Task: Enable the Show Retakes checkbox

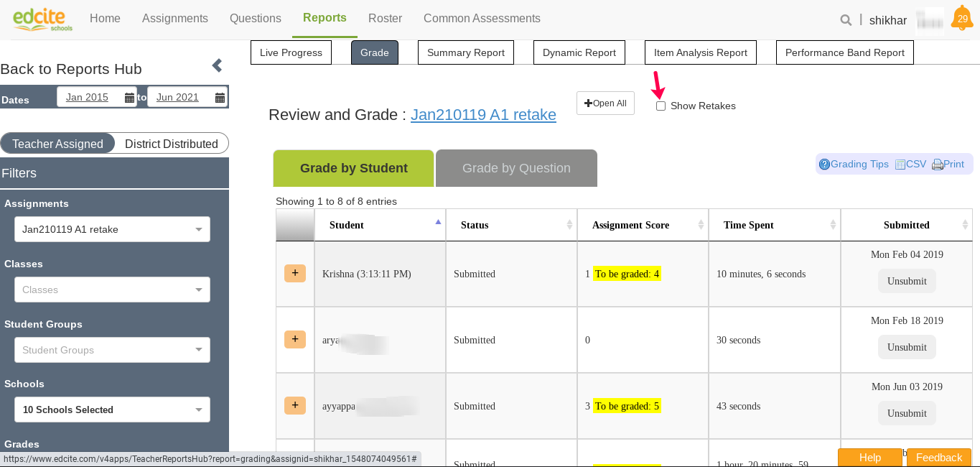Action: pyautogui.click(x=661, y=106)
